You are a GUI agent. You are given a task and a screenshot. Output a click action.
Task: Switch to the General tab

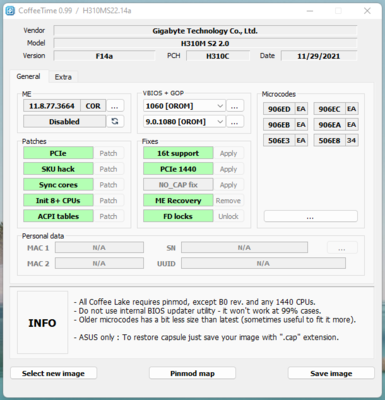(29, 76)
